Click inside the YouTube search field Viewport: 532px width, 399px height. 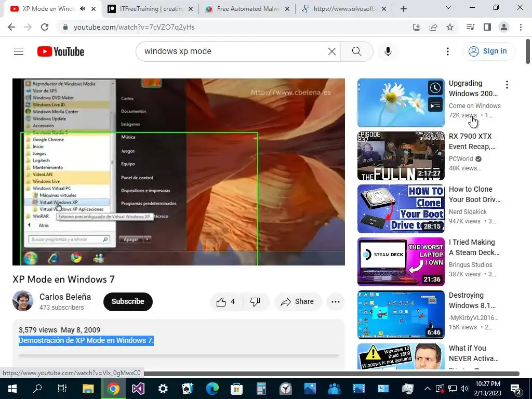234,51
